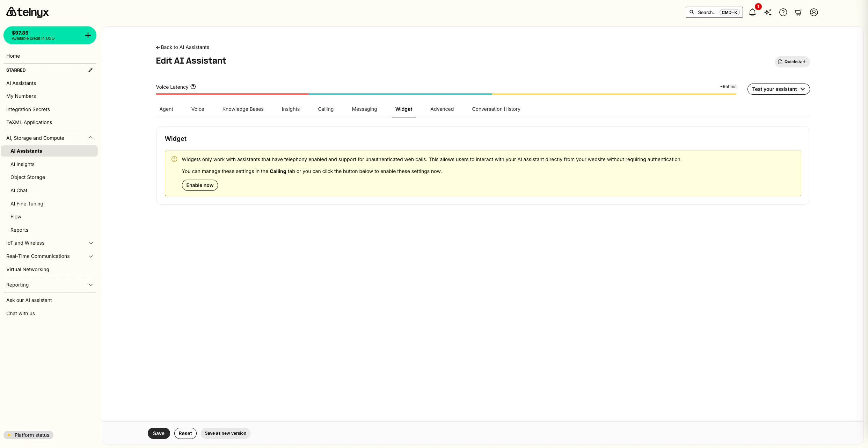Switch to the Conversation History tab
868x448 pixels.
[496, 109]
